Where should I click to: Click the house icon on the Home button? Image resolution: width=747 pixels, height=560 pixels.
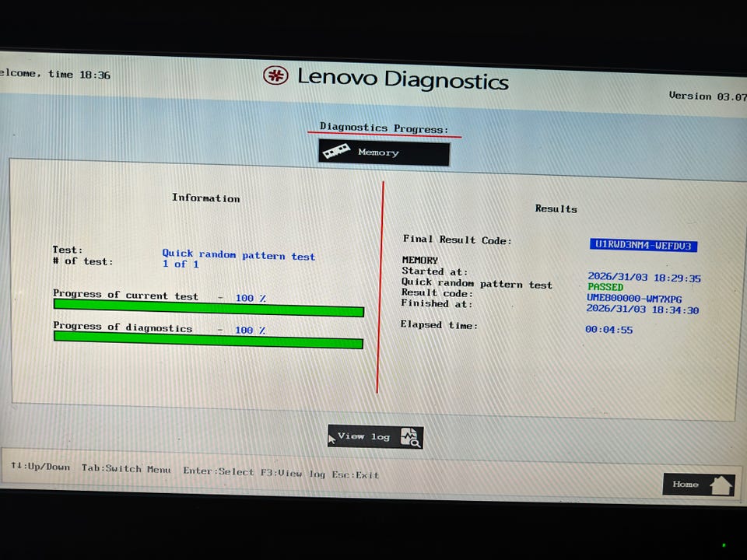pyautogui.click(x=721, y=485)
